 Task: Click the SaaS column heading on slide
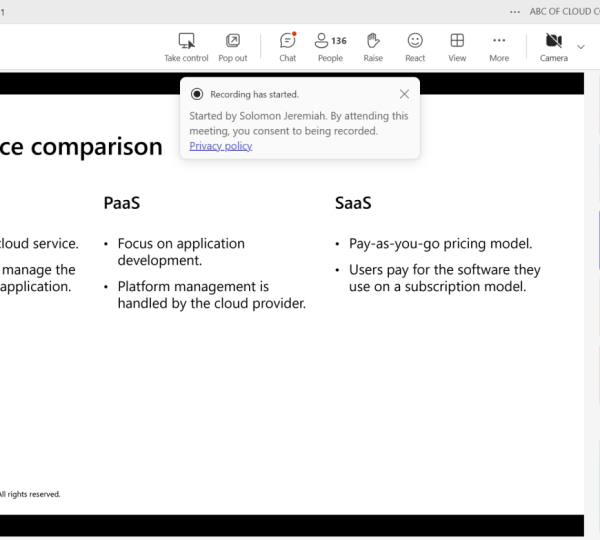(353, 203)
